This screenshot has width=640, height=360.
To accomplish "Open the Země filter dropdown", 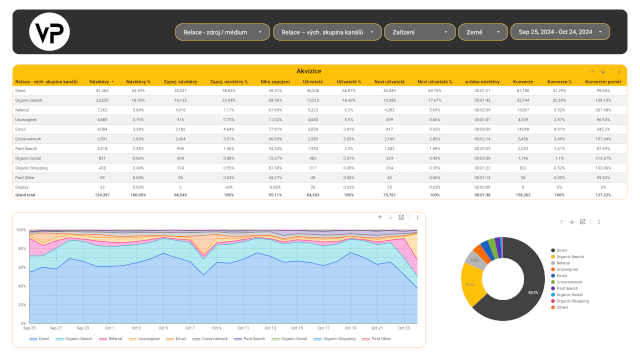I will pos(483,32).
